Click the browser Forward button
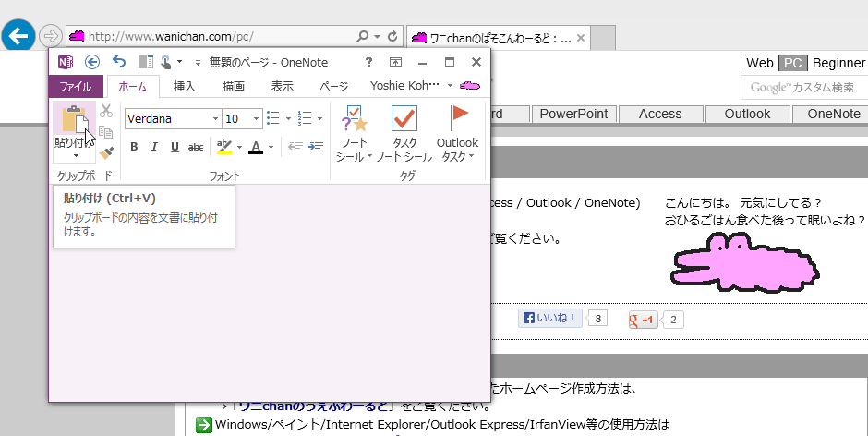This screenshot has height=436, width=868. point(51,37)
